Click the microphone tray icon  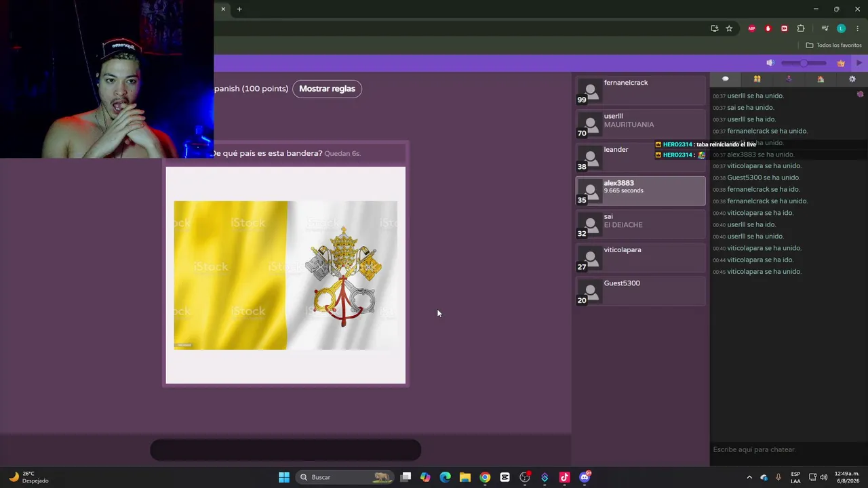(x=778, y=477)
